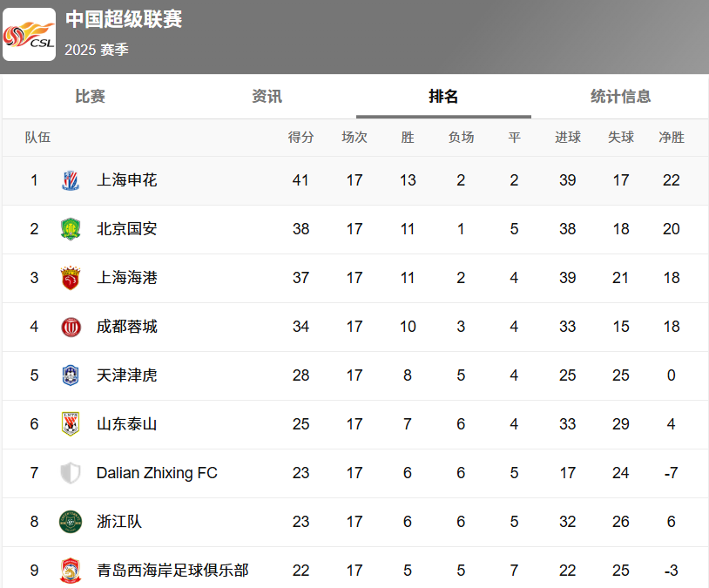Click the 净胜 column header

click(672, 137)
